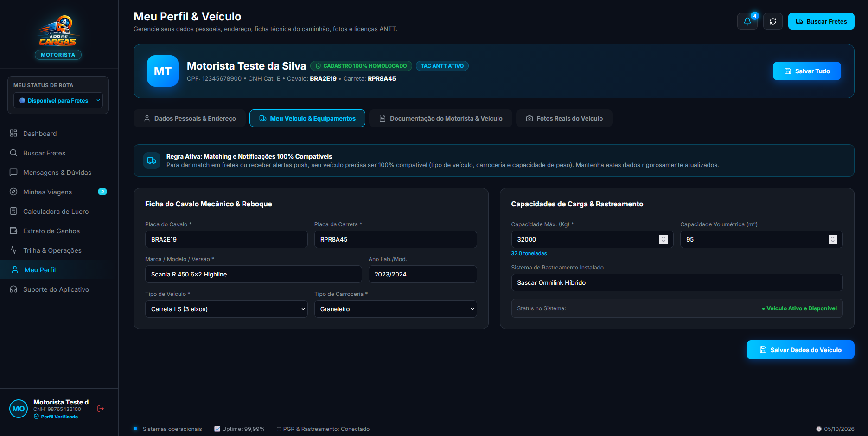Click Cadastro 100% Homologado badge

pyautogui.click(x=361, y=66)
